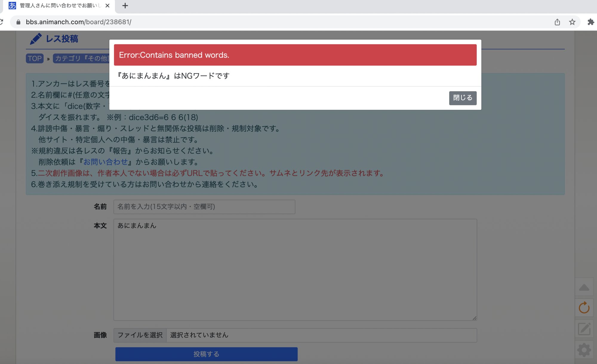Open the お問い合わせ link
Screen dimensions: 597x364
[x=105, y=162]
